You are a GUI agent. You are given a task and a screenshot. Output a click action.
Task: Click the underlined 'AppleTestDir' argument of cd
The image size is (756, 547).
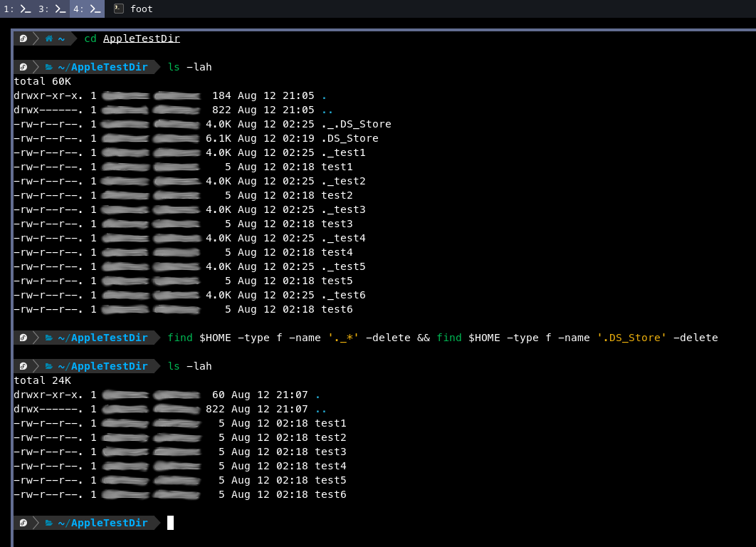coord(141,38)
